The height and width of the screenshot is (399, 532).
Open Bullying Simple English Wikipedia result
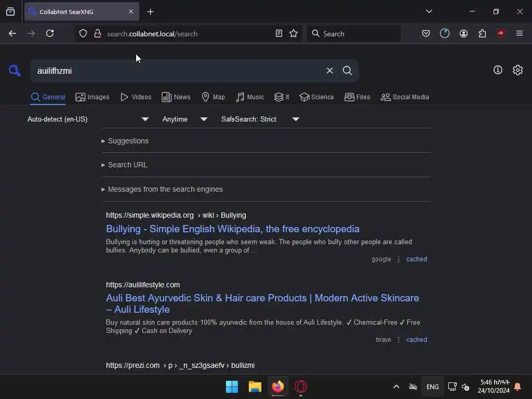point(233,229)
